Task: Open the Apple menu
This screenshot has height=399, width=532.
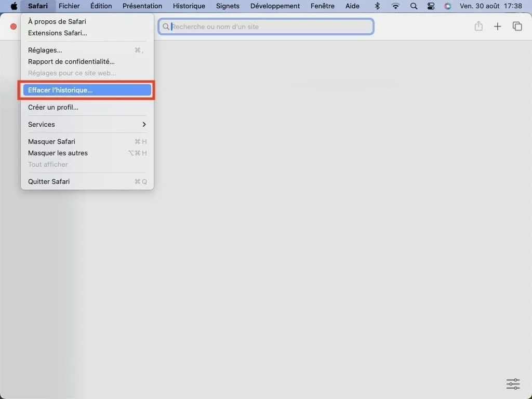Action: coord(14,6)
